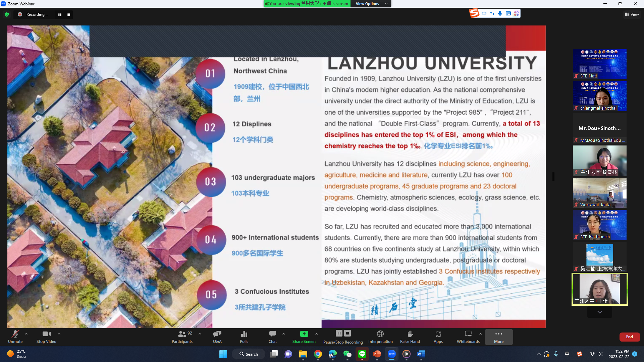Select chiangmai sinothai video thumbnail

click(x=600, y=96)
